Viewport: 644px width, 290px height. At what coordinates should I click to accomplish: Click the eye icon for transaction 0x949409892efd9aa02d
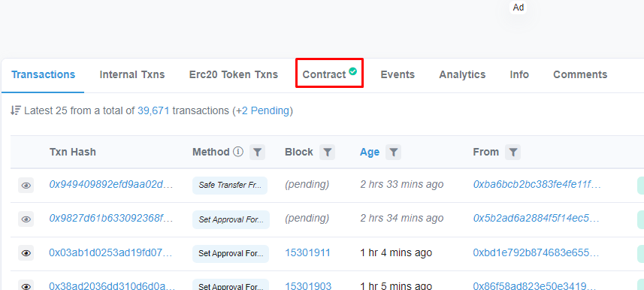click(x=26, y=186)
